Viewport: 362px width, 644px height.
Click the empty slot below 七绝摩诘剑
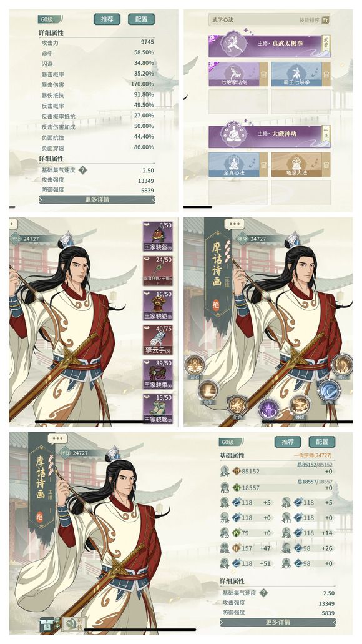238,101
